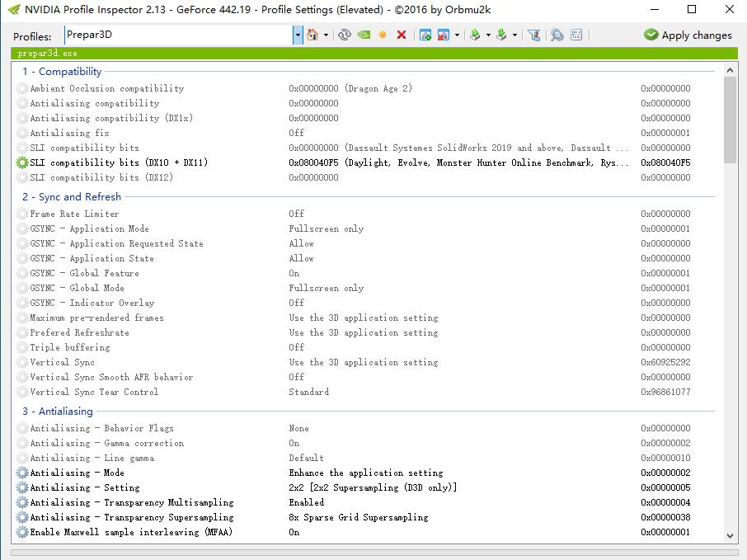The image size is (747, 560).
Task: Open the Profiles combo box dropdown arrow
Action: point(298,35)
